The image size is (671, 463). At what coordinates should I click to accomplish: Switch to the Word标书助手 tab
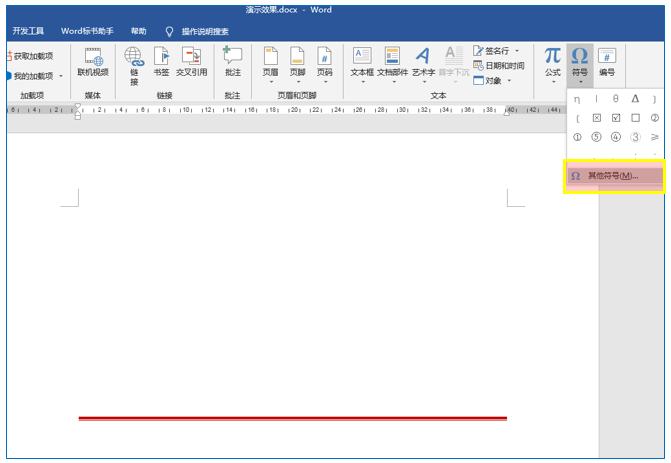click(x=87, y=31)
